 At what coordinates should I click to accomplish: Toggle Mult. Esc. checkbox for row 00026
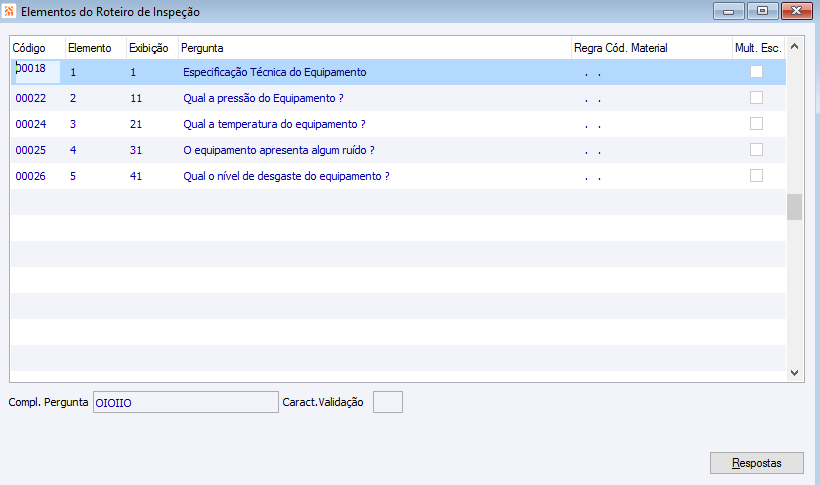click(x=756, y=176)
